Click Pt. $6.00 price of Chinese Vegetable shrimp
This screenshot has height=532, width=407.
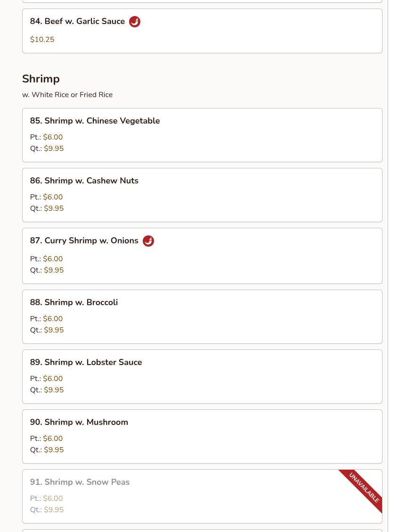click(53, 137)
